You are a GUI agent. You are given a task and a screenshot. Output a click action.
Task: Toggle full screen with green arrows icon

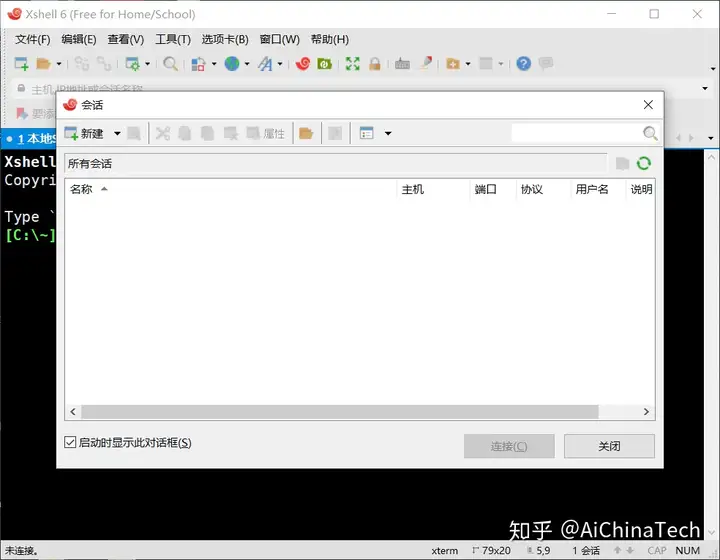tap(352, 63)
